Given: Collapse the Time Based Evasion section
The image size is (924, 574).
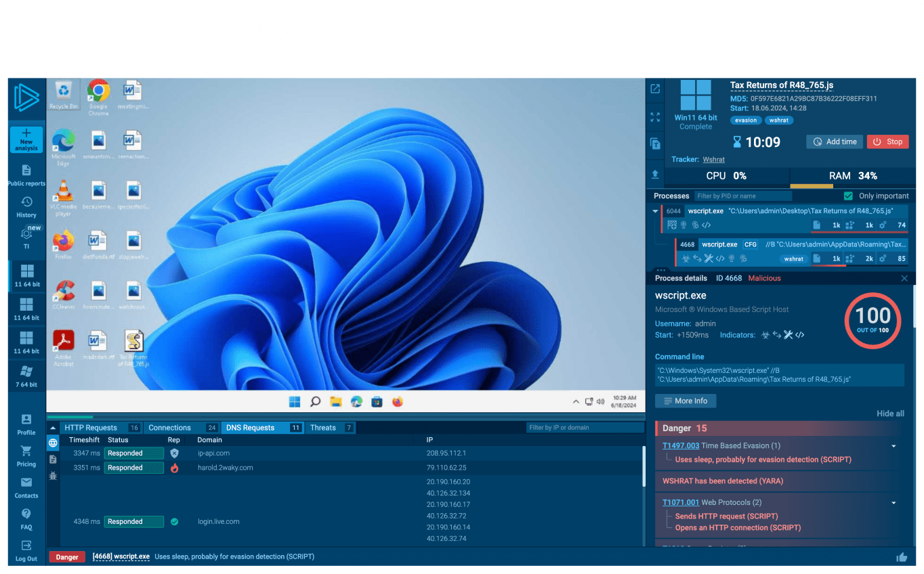Looking at the screenshot, I should point(894,446).
